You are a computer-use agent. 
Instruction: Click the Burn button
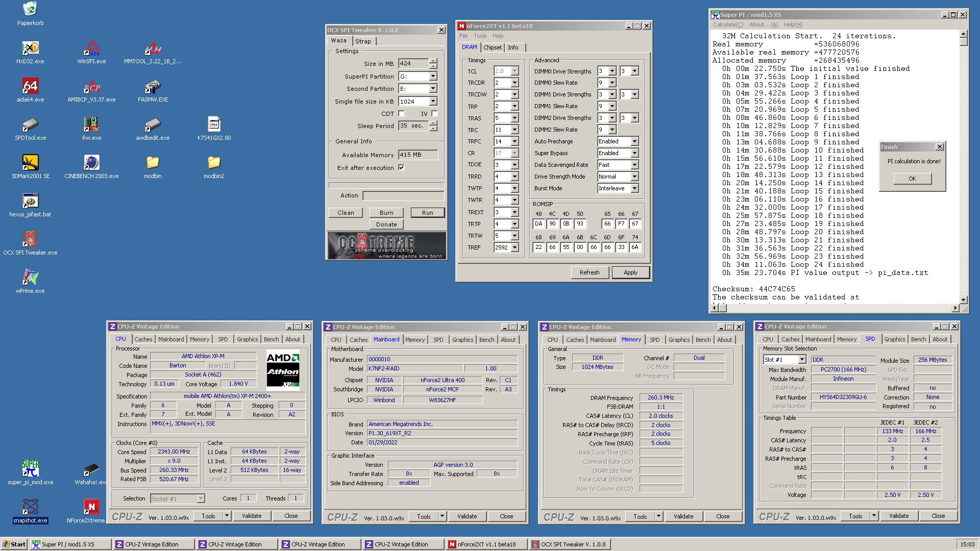tap(386, 213)
